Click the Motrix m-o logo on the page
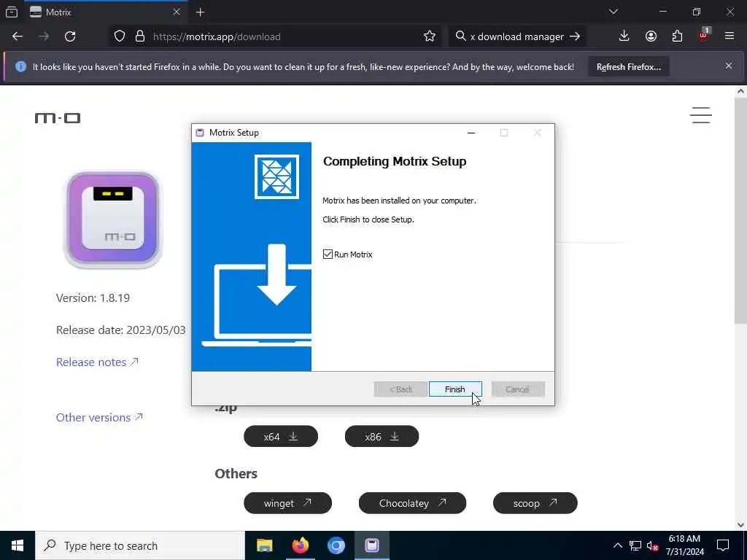 [58, 117]
